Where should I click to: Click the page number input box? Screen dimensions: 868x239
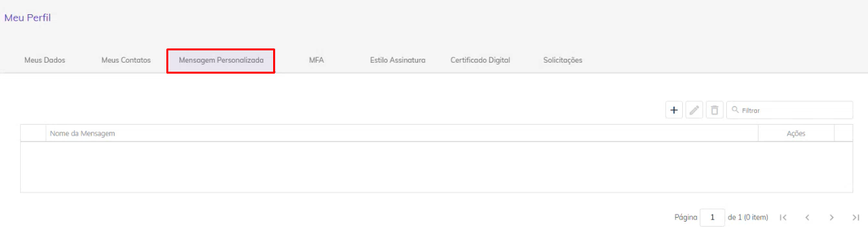(712, 218)
